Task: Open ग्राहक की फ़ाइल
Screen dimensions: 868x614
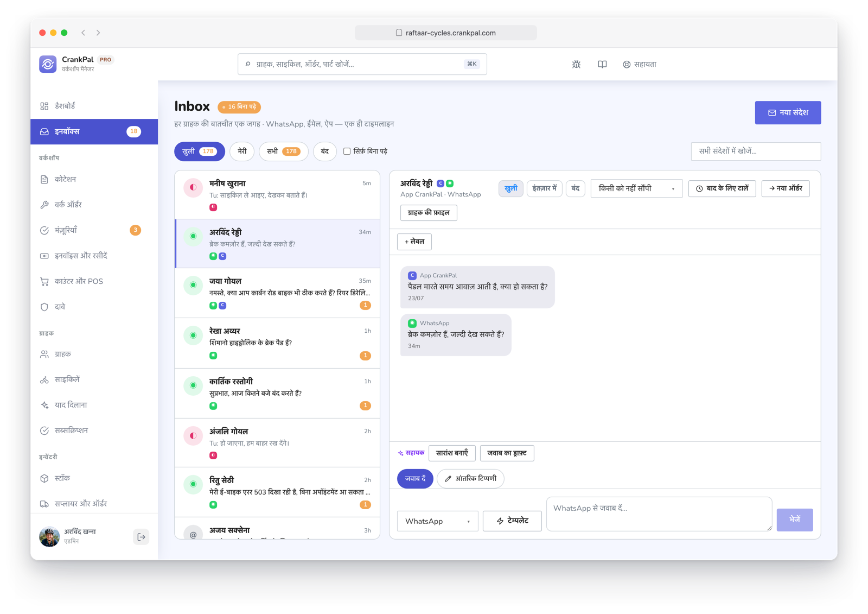Action: 429,213
